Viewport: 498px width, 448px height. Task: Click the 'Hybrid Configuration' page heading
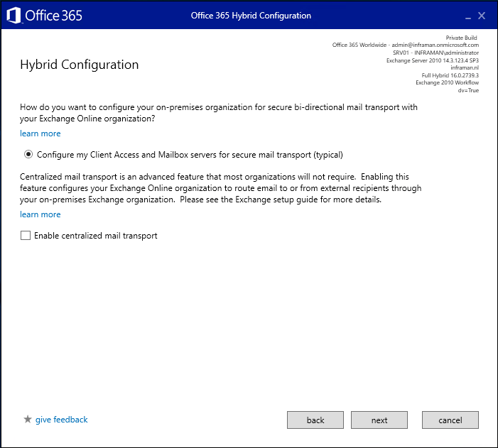tap(79, 65)
